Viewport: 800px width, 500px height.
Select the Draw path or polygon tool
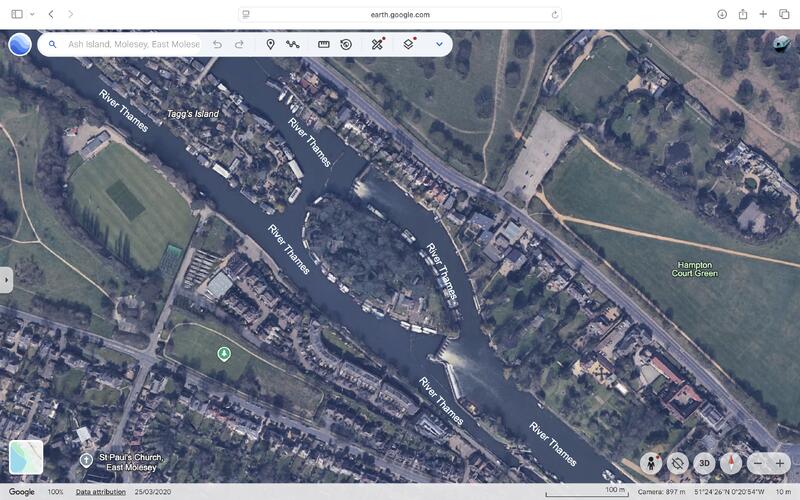point(293,44)
